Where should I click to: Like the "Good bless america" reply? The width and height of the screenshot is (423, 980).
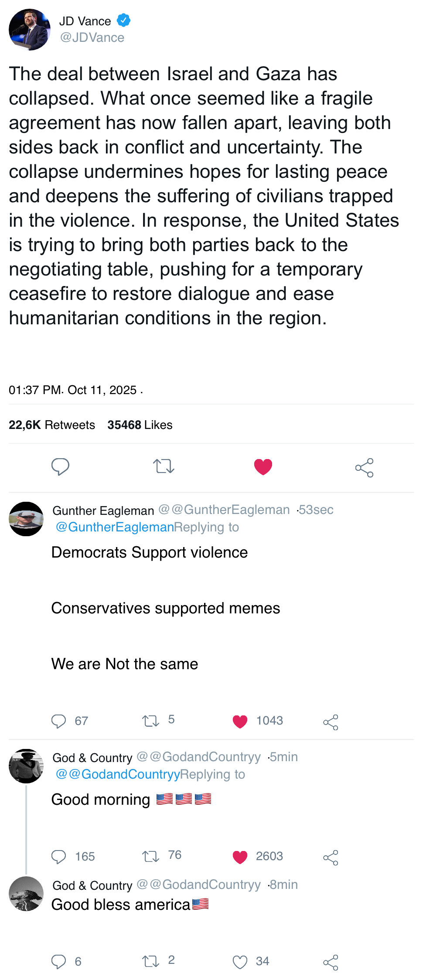(x=240, y=962)
